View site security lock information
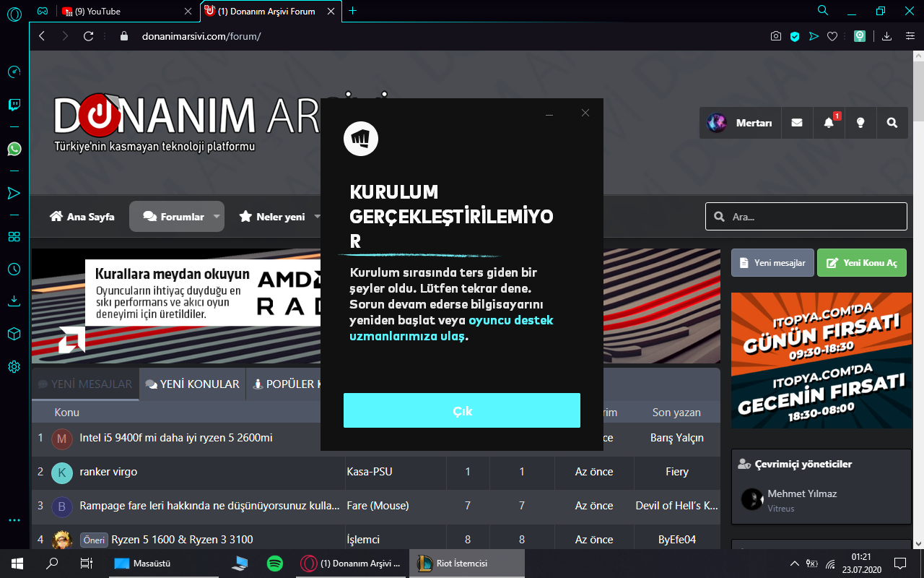Image resolution: width=924 pixels, height=578 pixels. [x=123, y=36]
